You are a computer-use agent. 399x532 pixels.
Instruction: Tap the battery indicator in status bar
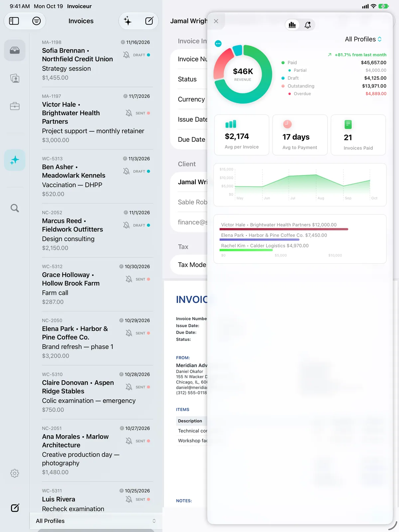(x=383, y=6)
